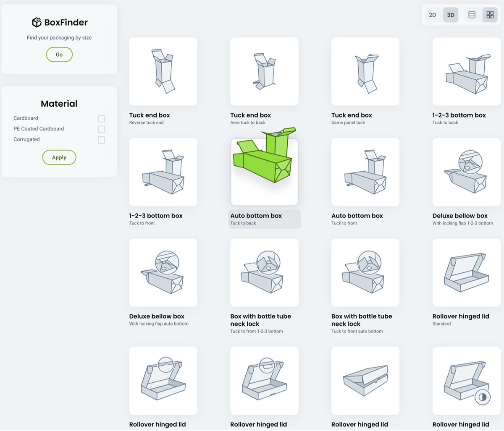
Task: Apply the selected material filters
Action: tap(59, 157)
